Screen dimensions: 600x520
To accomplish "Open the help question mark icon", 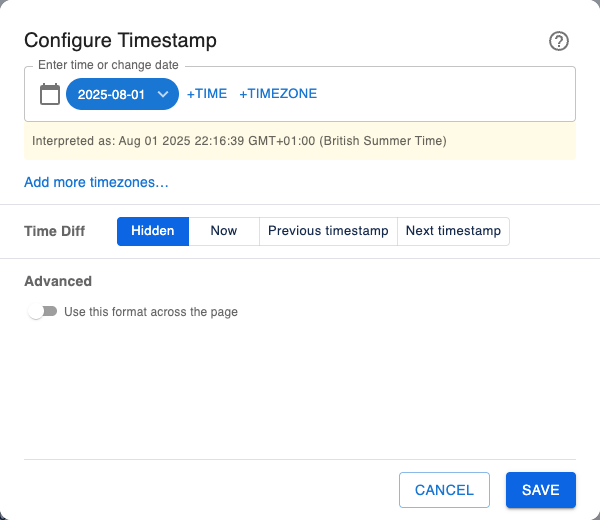I will coord(559,41).
